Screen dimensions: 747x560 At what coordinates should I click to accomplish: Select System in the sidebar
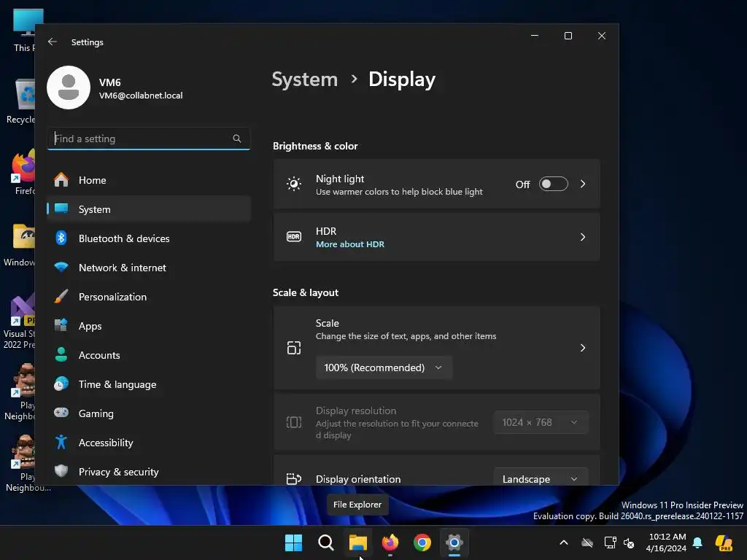point(149,209)
